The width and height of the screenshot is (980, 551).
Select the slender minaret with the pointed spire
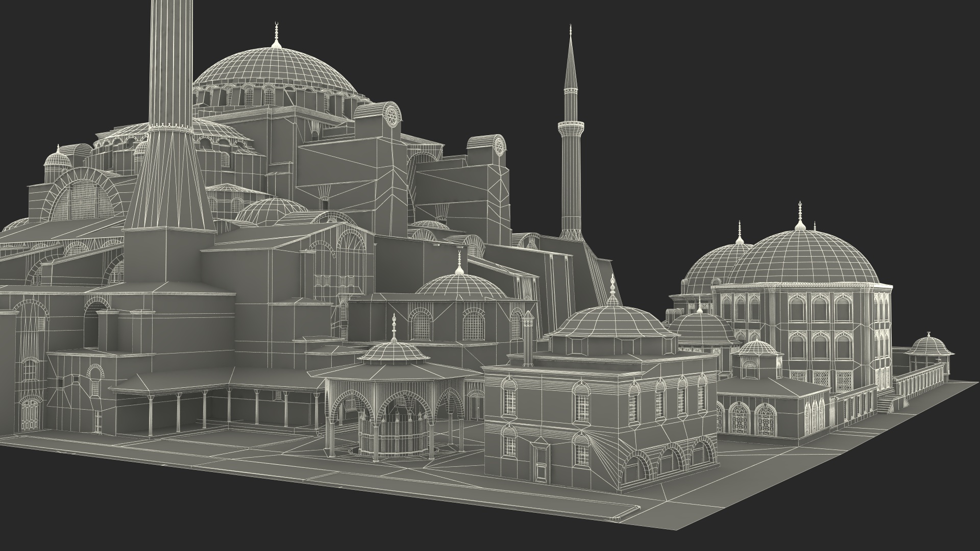point(571,133)
